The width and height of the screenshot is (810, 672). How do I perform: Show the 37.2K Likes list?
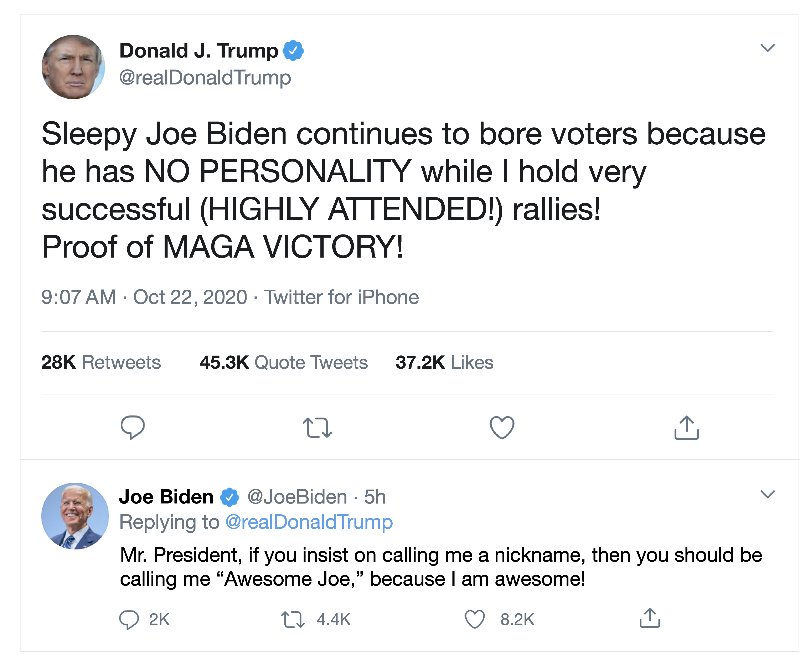(x=444, y=362)
